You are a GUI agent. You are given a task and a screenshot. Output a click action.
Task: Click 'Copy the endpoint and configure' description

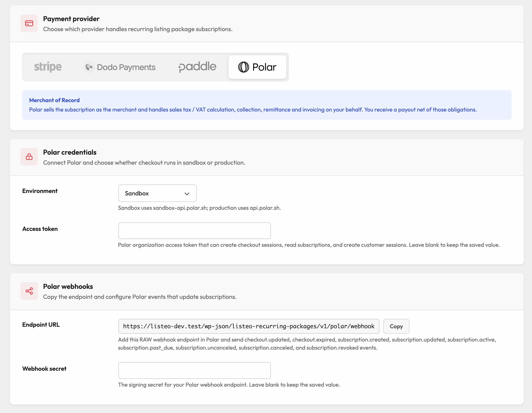(x=140, y=297)
